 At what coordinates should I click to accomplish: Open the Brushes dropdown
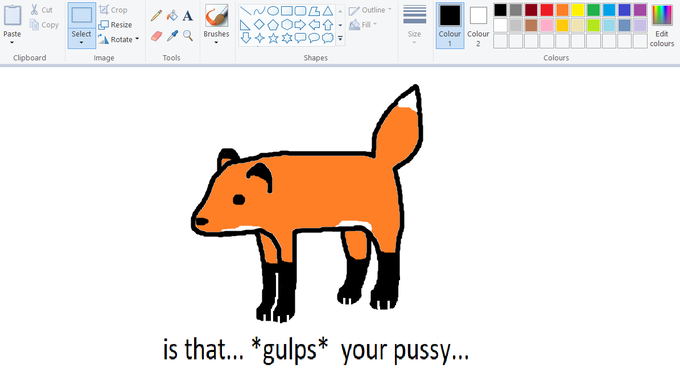[x=216, y=38]
